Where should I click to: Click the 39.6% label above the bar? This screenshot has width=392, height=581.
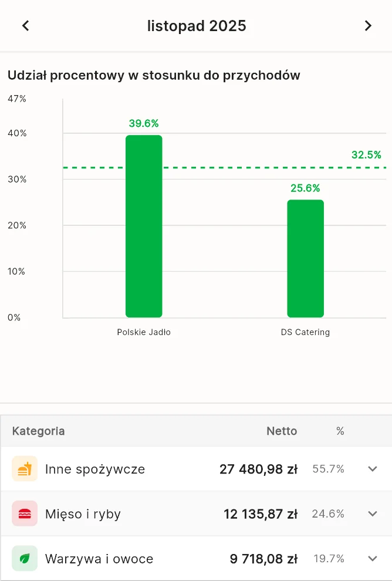pyautogui.click(x=144, y=123)
